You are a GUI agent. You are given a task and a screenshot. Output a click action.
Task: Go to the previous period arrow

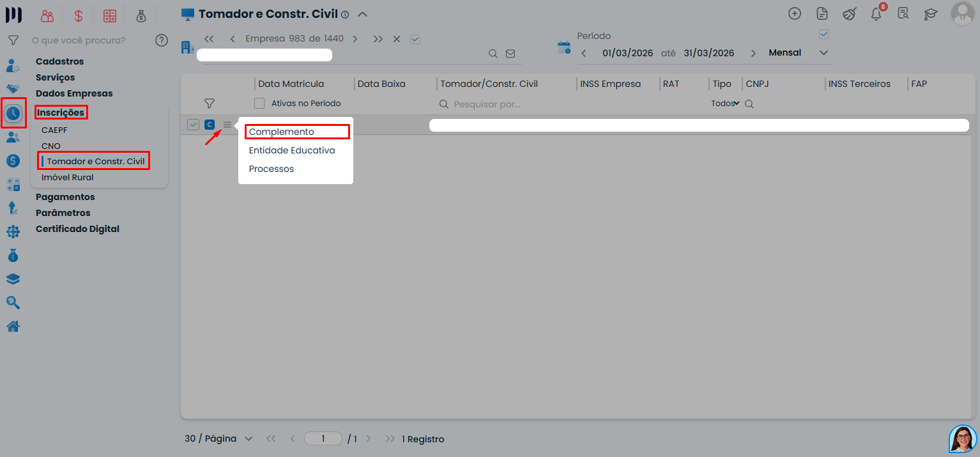584,53
